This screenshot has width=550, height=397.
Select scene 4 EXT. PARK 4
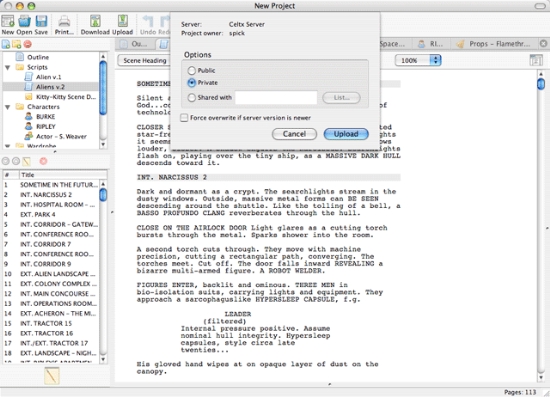click(51, 214)
